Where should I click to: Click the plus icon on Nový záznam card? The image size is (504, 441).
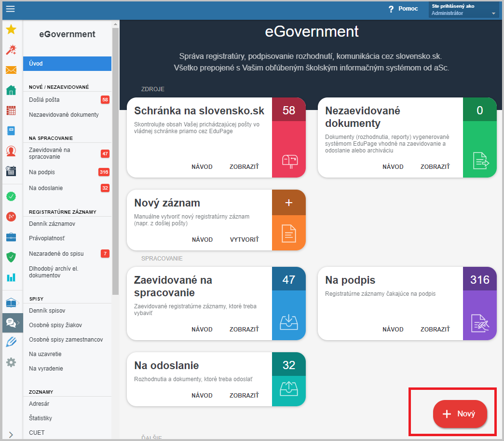click(288, 203)
